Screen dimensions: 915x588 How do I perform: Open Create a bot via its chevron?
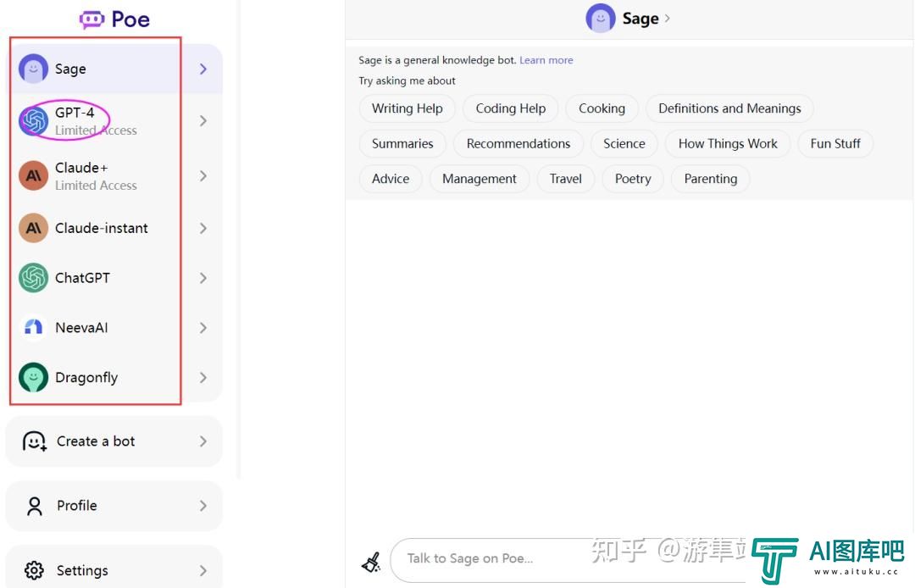tap(203, 441)
